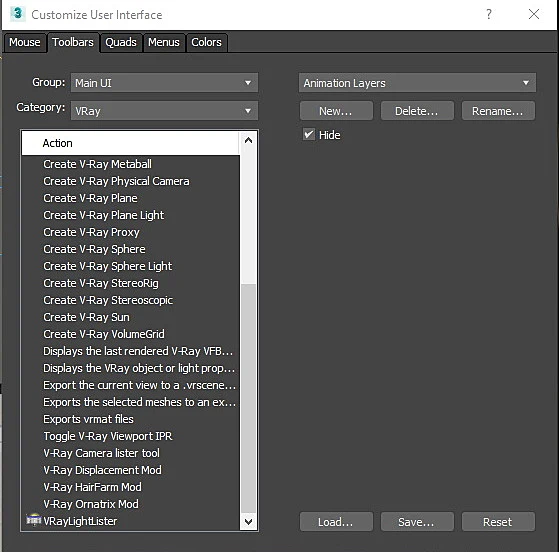Close the Customize User Interface dialog

click(534, 14)
